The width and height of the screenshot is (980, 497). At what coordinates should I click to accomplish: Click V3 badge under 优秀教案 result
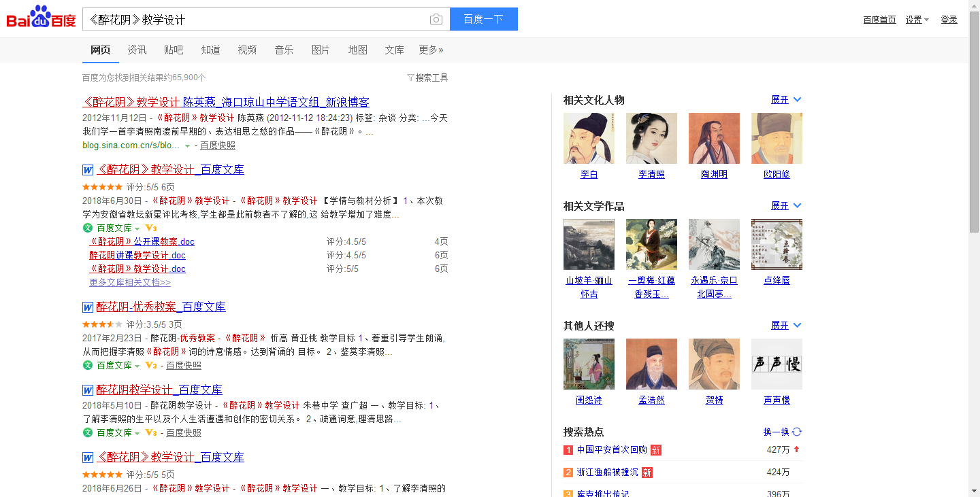click(x=151, y=365)
